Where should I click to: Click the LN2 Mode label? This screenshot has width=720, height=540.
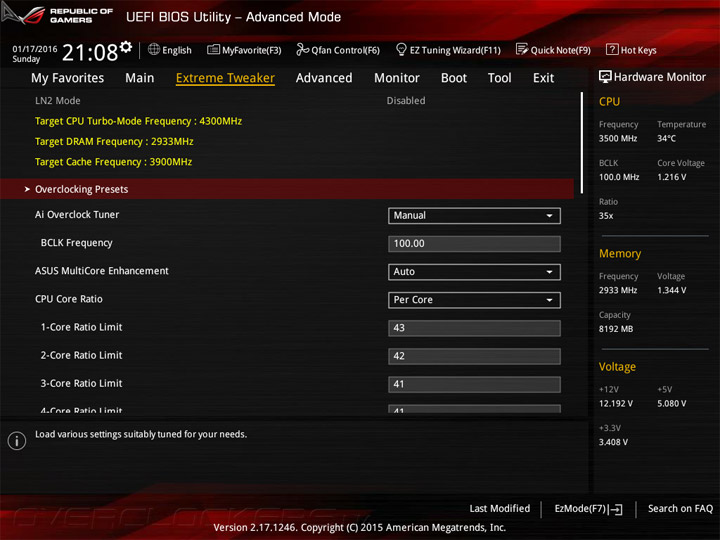click(x=58, y=101)
